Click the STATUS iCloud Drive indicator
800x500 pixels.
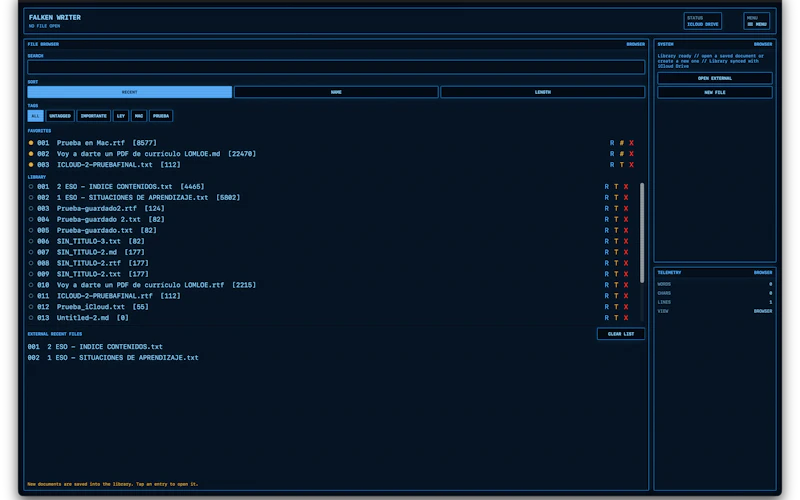coord(703,21)
